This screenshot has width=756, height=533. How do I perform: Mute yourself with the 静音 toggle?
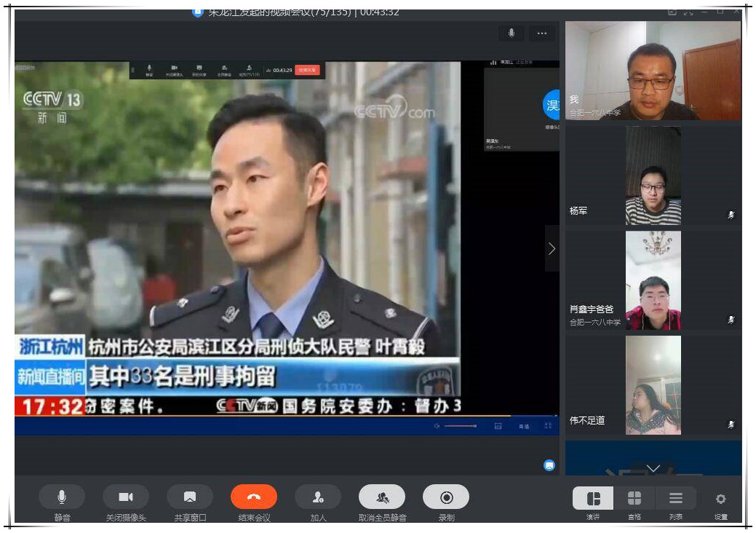(62, 497)
